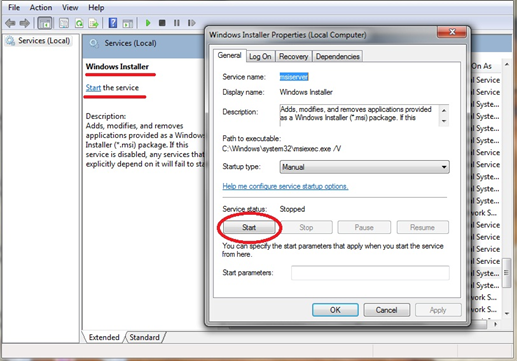This screenshot has width=517, height=361.
Task: Click the greyed-out Apply button
Action: (438, 310)
